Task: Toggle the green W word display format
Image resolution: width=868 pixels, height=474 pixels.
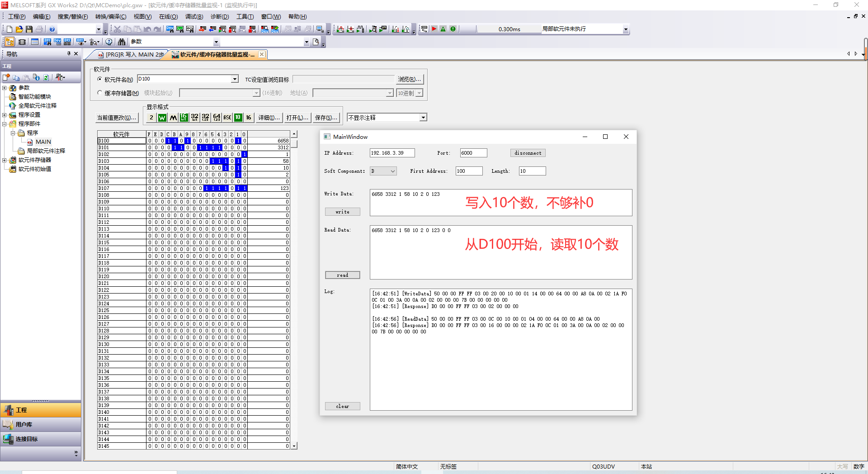Action: (x=162, y=118)
